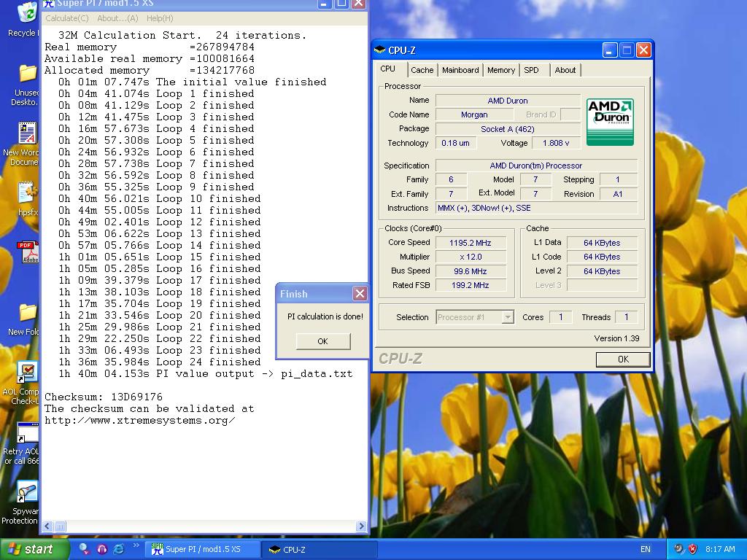747x560 pixels.
Task: Click the Core Speed 1195.2 MHz value
Action: pyautogui.click(x=471, y=243)
